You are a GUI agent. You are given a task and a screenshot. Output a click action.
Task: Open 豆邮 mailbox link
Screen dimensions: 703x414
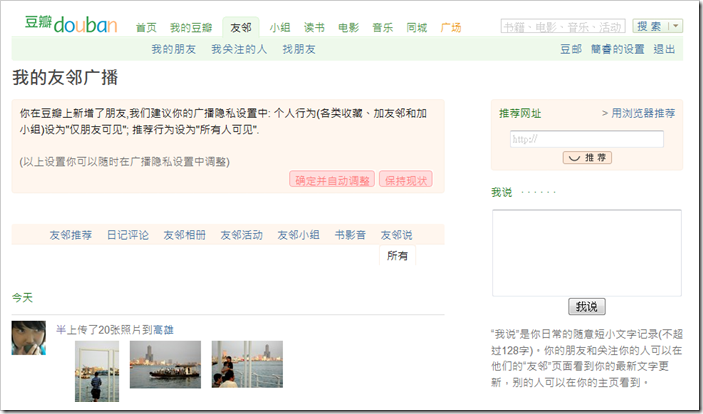(571, 49)
